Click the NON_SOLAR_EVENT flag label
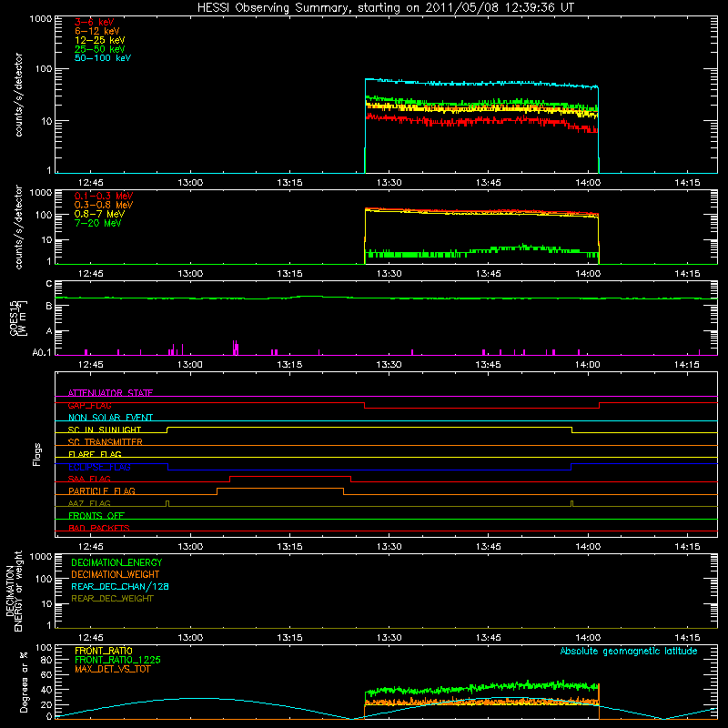 coord(110,418)
